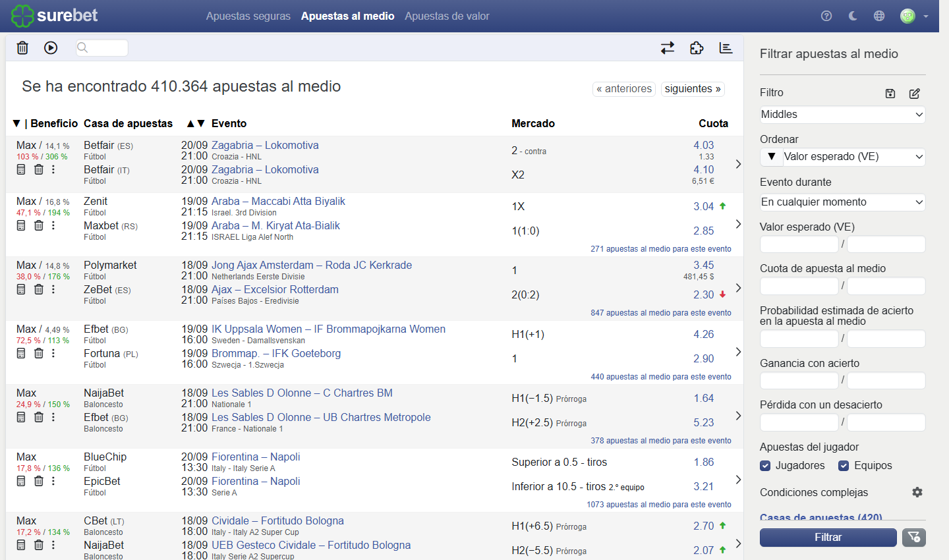Toggle the sort direction triangle in Ordenar
Viewport: 949px width, 560px height.
tap(771, 157)
